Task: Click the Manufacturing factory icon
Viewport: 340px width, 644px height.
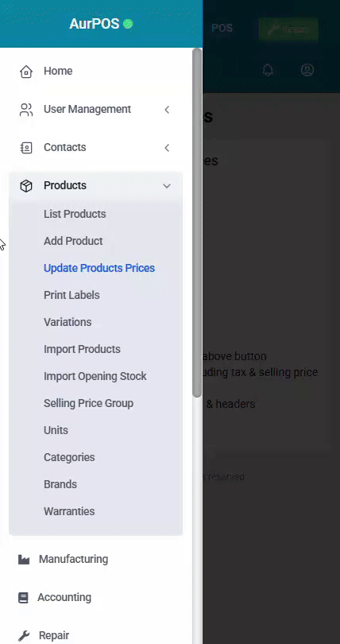Action: 24,560
